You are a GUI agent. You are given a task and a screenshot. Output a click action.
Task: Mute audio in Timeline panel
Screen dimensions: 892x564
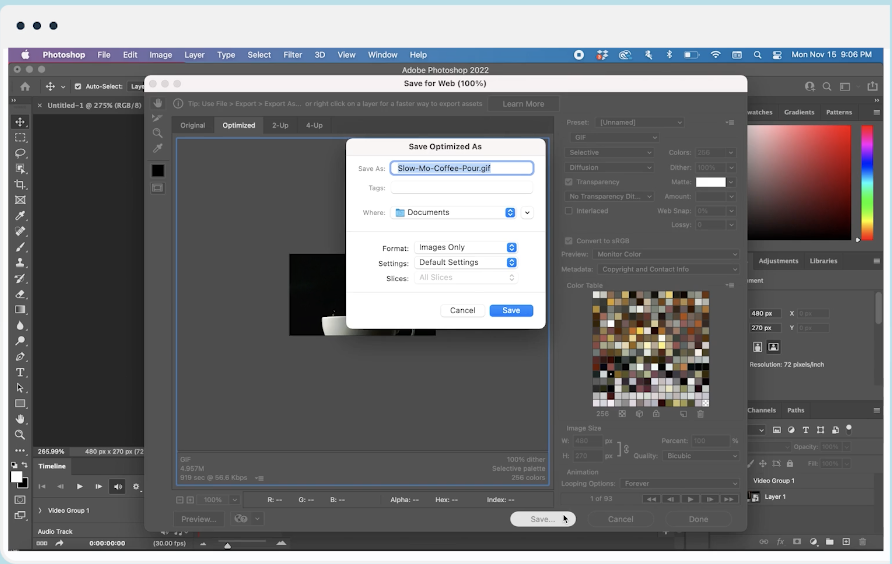pyautogui.click(x=118, y=487)
